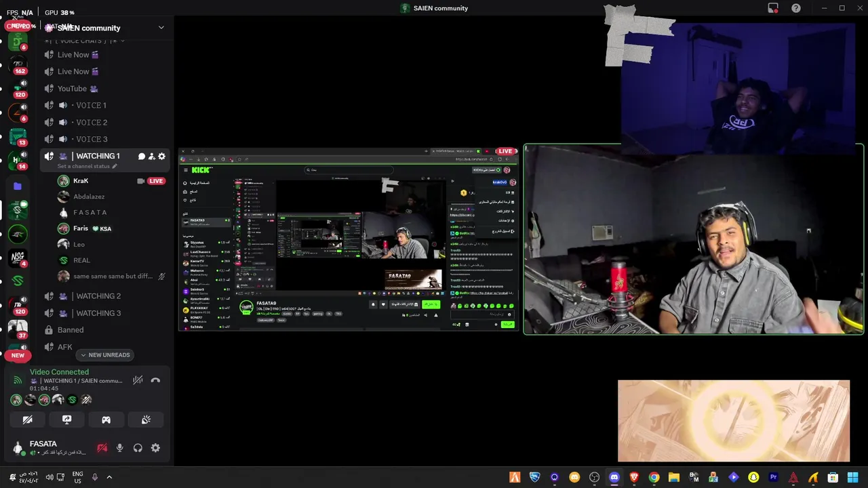Focus the large webcam video tile
This screenshot has height=488, width=868.
pos(693,239)
